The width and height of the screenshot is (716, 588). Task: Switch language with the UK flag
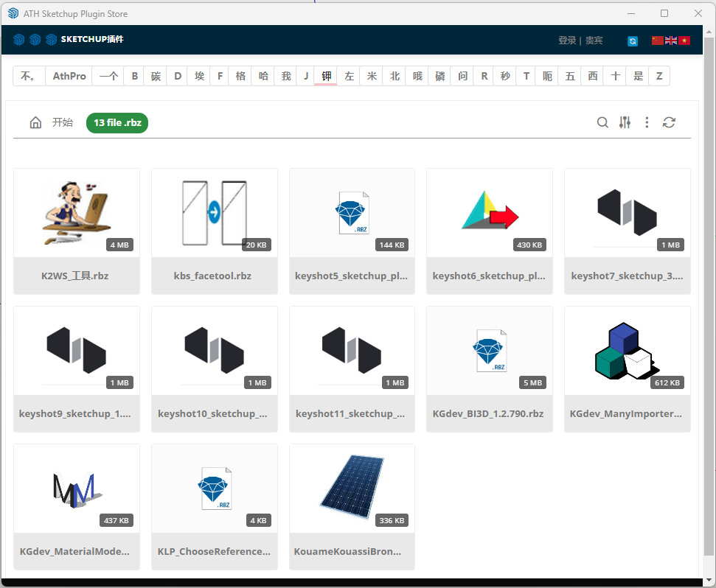coord(670,41)
